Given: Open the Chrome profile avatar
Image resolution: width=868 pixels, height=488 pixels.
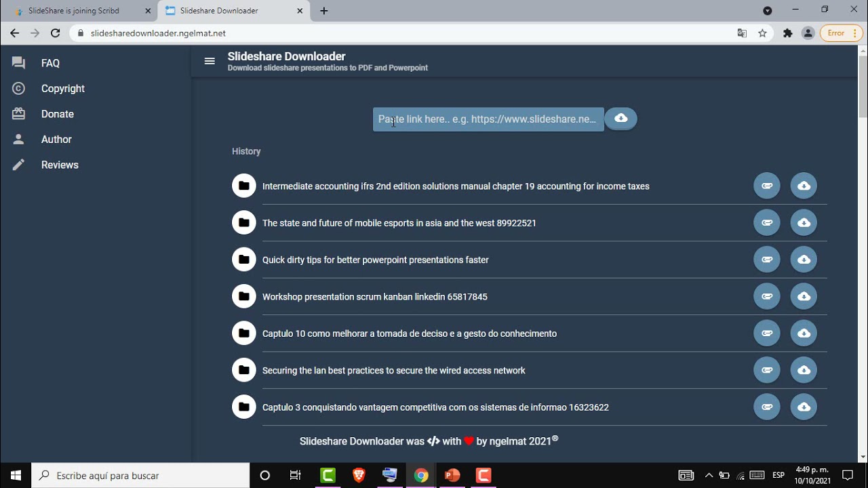Looking at the screenshot, I should tap(808, 33).
